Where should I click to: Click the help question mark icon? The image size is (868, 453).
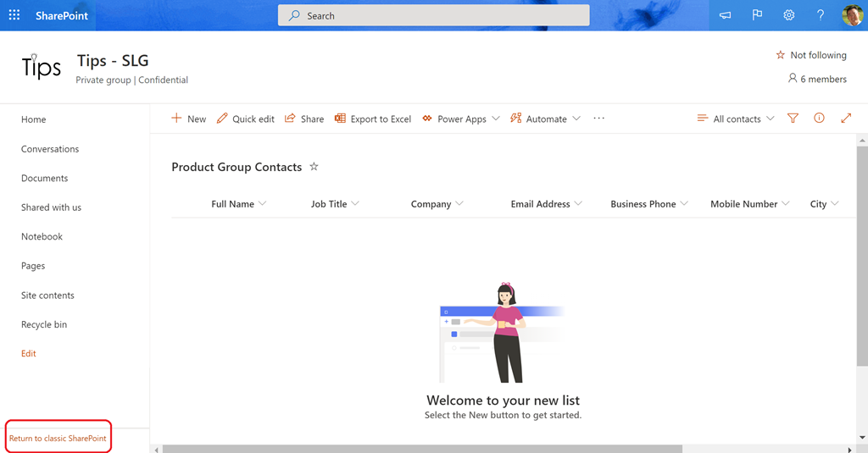[820, 15]
